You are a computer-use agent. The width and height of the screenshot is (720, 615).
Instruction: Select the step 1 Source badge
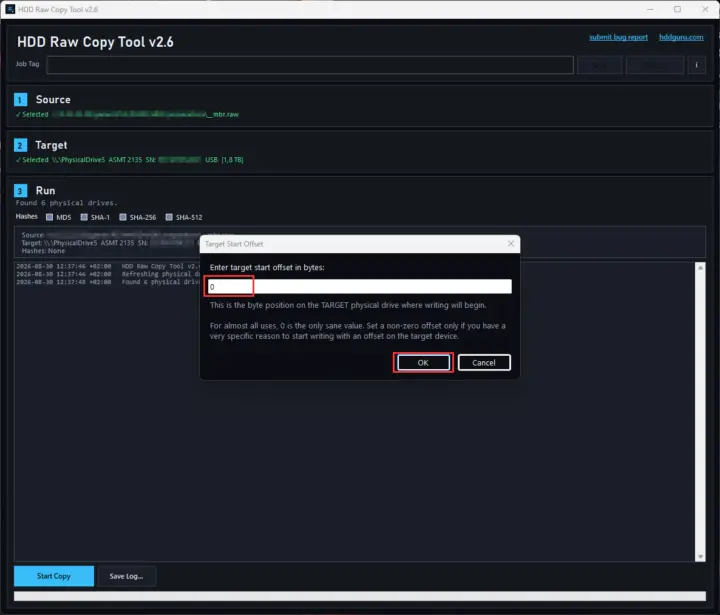20,100
